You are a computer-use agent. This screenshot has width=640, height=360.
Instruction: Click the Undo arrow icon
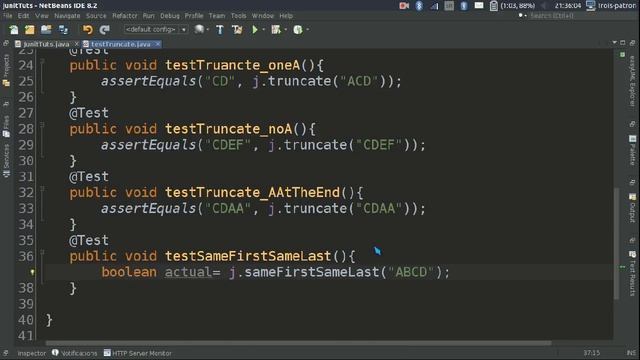click(x=88, y=30)
